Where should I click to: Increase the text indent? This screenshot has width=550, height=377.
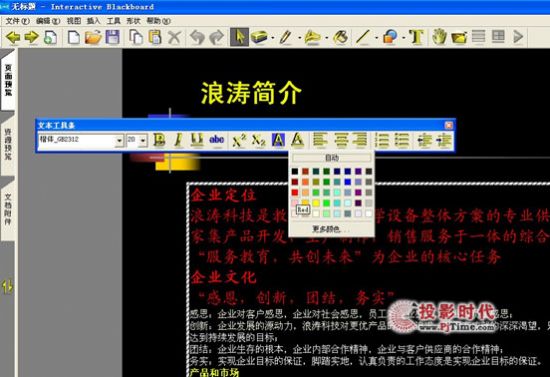[x=444, y=140]
